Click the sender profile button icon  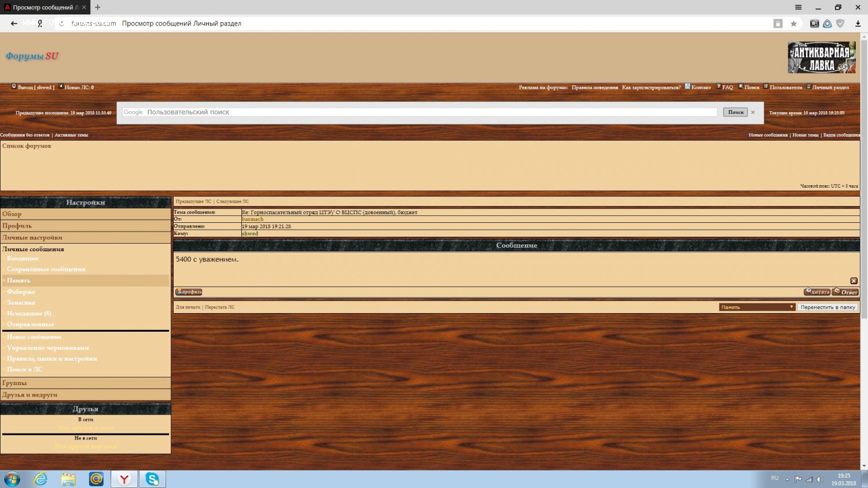click(189, 292)
